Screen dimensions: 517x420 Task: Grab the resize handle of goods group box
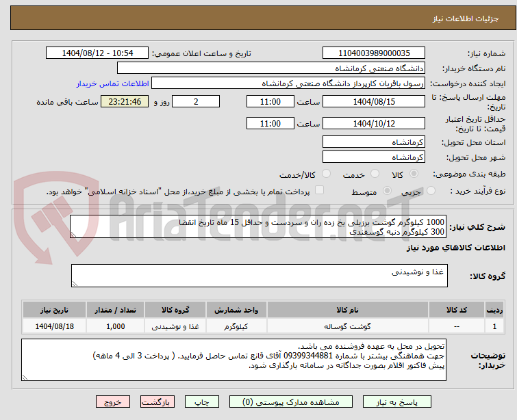75,284
